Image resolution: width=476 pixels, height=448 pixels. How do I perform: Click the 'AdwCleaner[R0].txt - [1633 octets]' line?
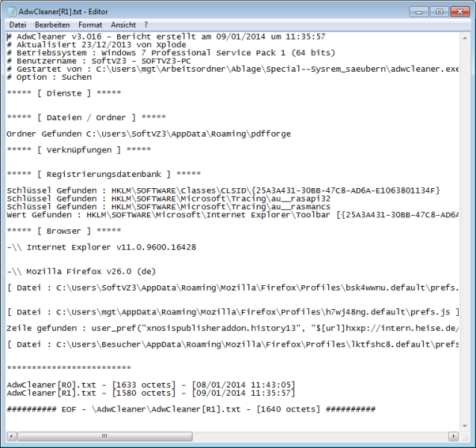[x=151, y=385]
